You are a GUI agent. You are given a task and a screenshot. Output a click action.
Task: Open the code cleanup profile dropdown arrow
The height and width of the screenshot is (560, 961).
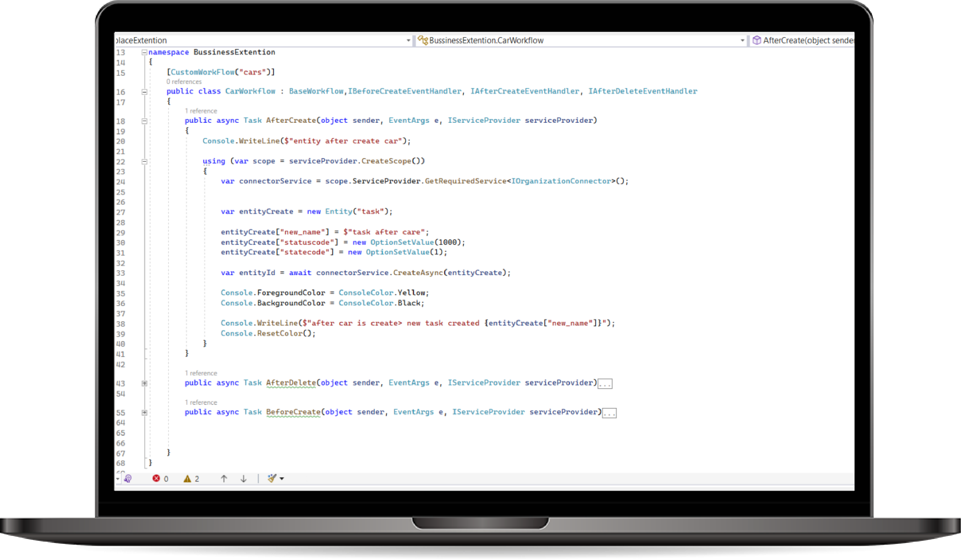click(282, 478)
